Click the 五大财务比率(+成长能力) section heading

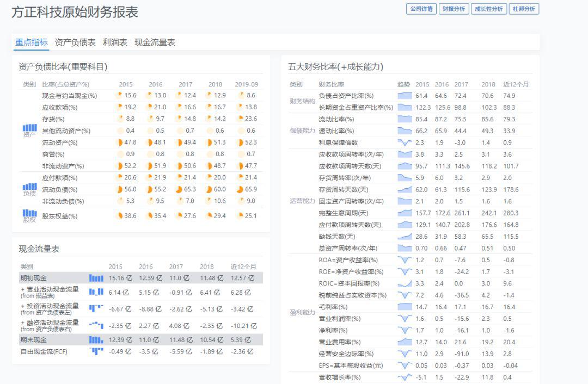click(x=335, y=67)
